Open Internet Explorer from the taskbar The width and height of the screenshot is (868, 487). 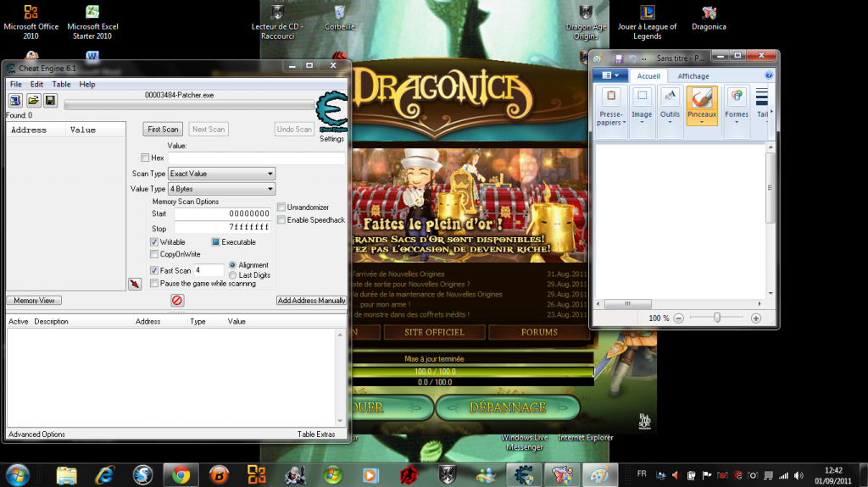click(104, 475)
